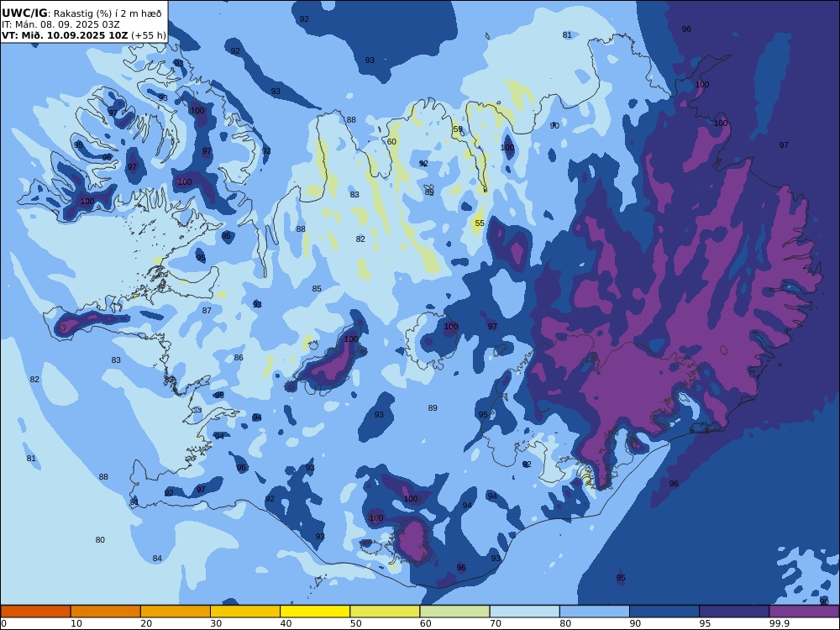The width and height of the screenshot is (840, 630).
Task: Click the 59 humidity value on the map
Action: [458, 129]
